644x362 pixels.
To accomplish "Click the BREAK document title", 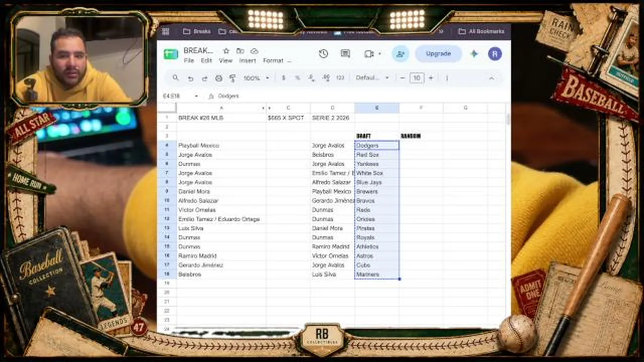I will point(199,51).
